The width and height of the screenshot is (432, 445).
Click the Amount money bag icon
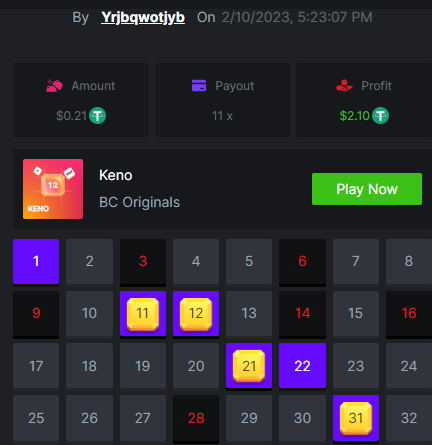pos(54,86)
